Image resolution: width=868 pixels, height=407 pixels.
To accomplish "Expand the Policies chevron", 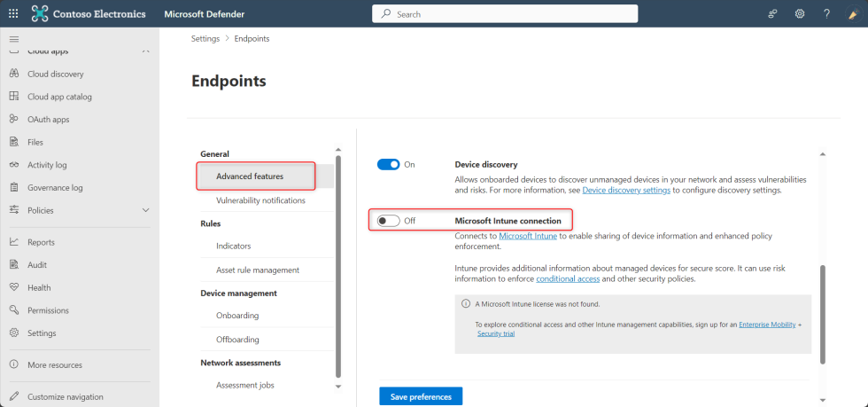I will 146,210.
